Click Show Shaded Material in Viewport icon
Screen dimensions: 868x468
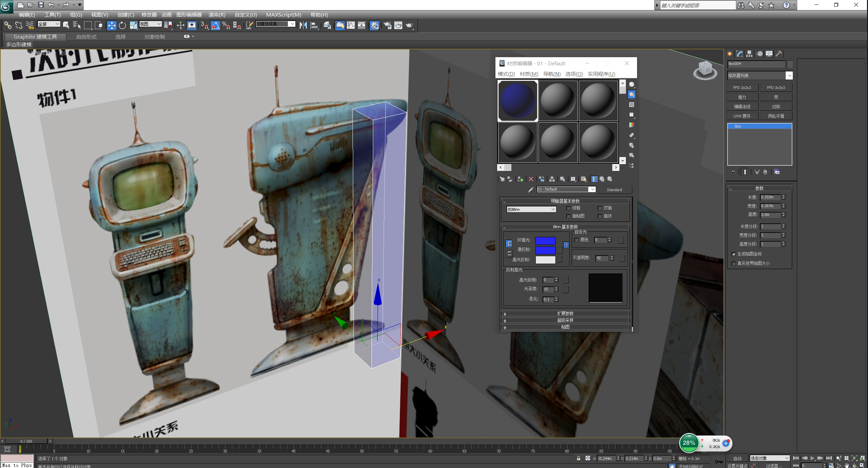point(584,179)
